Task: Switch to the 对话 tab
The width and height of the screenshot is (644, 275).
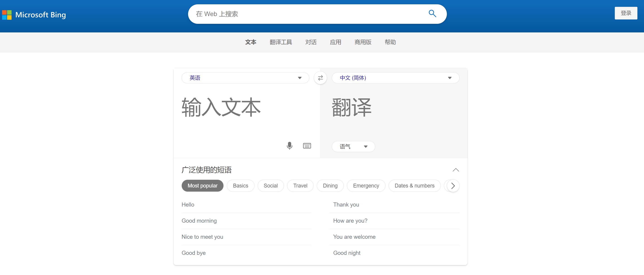Action: pyautogui.click(x=311, y=42)
